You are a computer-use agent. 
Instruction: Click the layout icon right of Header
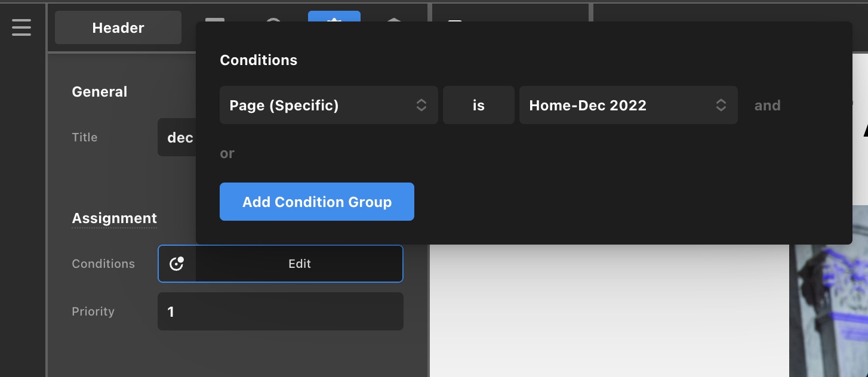215,19
